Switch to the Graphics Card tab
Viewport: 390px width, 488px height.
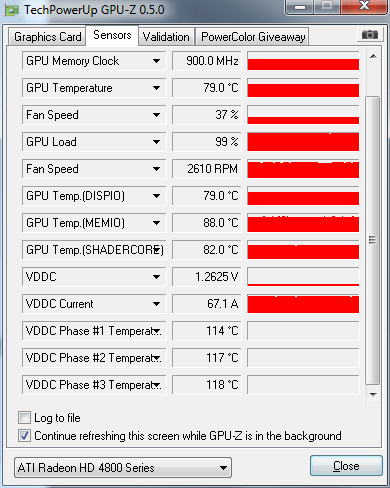point(47,37)
